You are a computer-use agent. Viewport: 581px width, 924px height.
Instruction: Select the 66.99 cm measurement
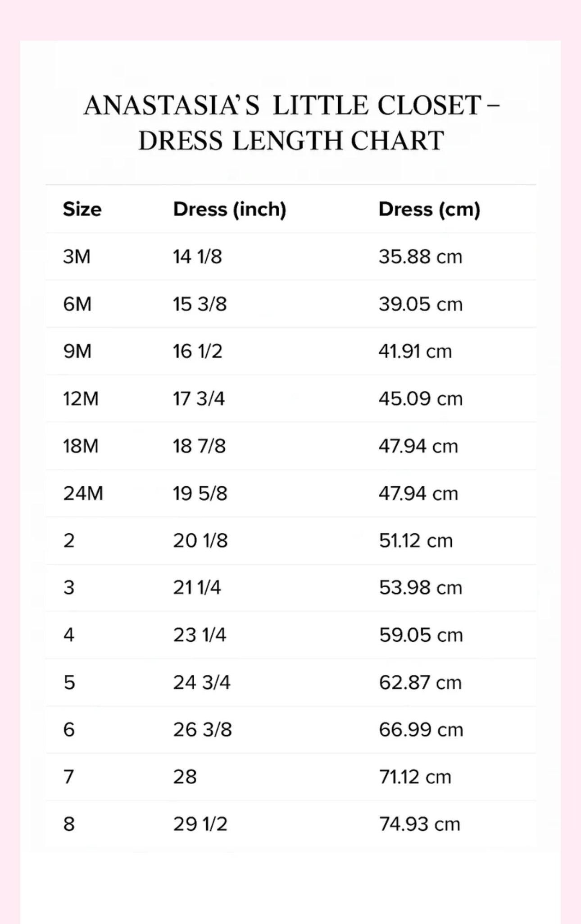421,729
